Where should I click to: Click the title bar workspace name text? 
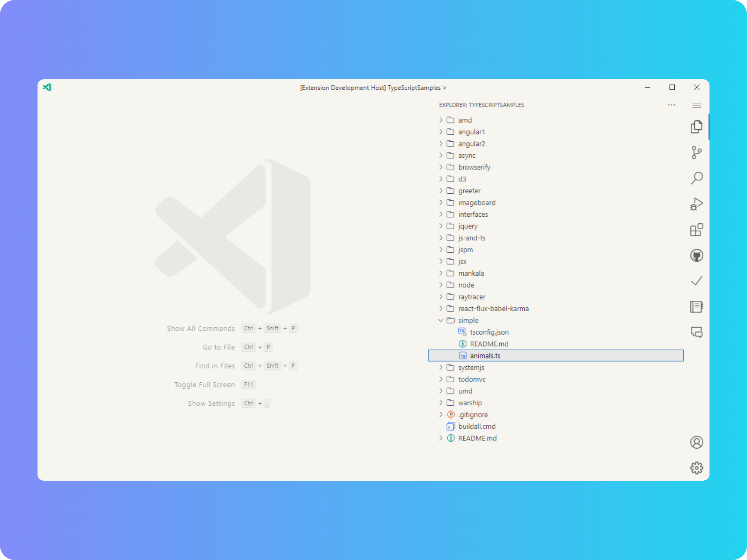(x=414, y=87)
